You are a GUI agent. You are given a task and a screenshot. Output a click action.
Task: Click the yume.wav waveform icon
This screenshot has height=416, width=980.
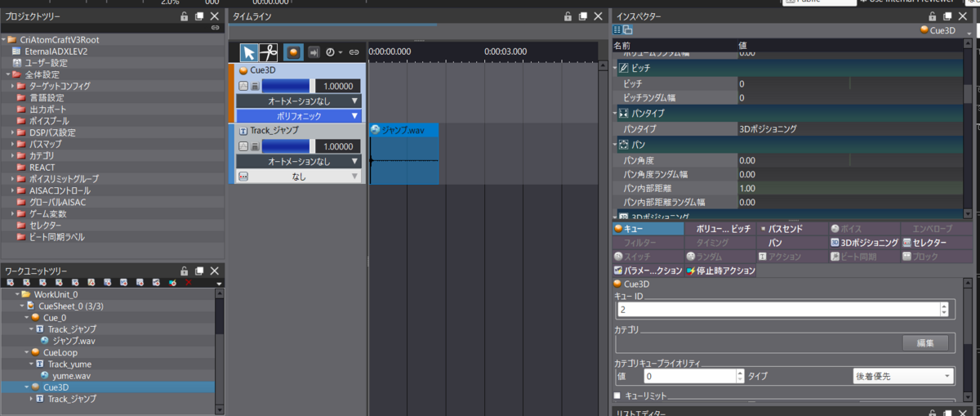(46, 375)
